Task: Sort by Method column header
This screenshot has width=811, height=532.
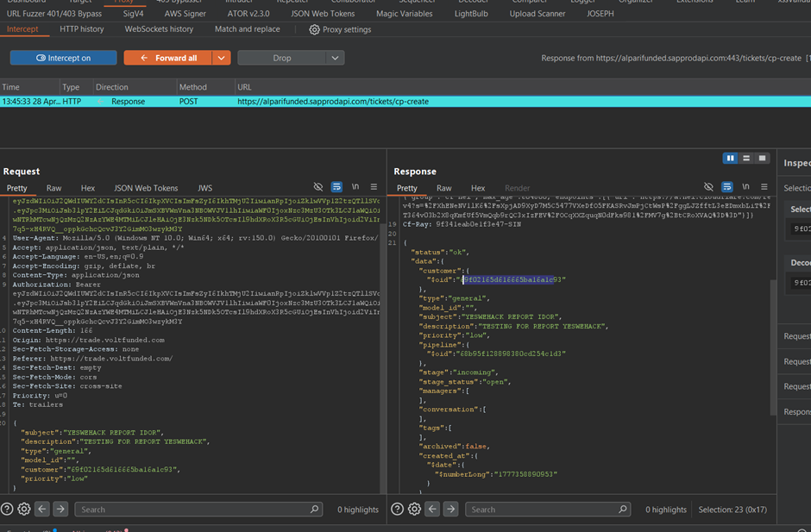Action: 205,87
